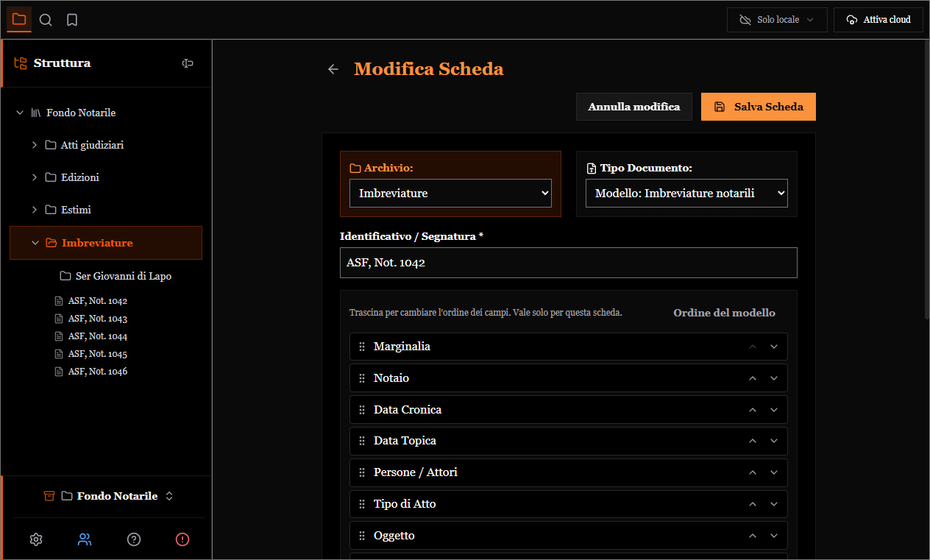Open the Tipo Documento model select
Screen dimensions: 930x560
click(x=686, y=194)
